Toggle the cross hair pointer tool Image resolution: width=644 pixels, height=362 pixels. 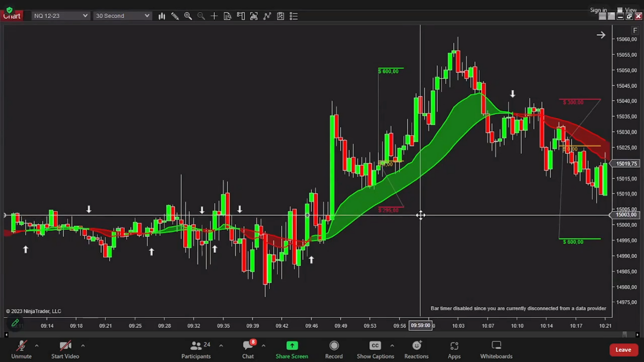[214, 16]
